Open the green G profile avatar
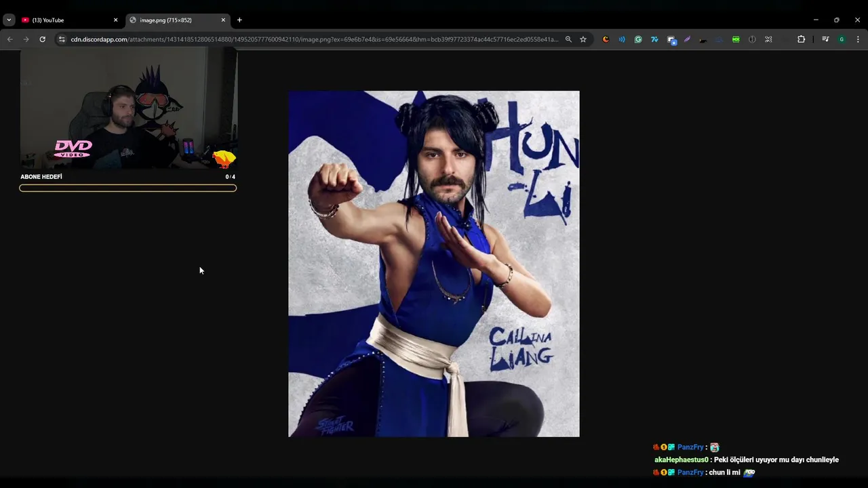 coord(842,39)
